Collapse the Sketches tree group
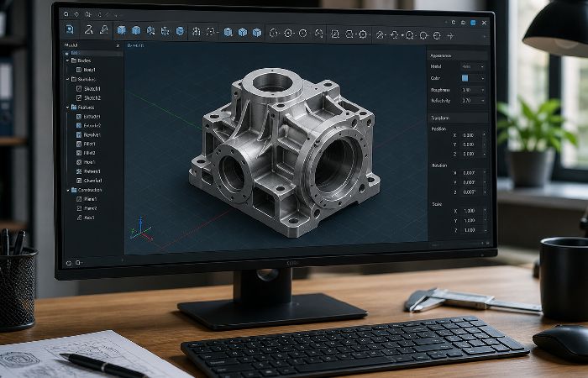The height and width of the screenshot is (378, 588). coord(68,79)
